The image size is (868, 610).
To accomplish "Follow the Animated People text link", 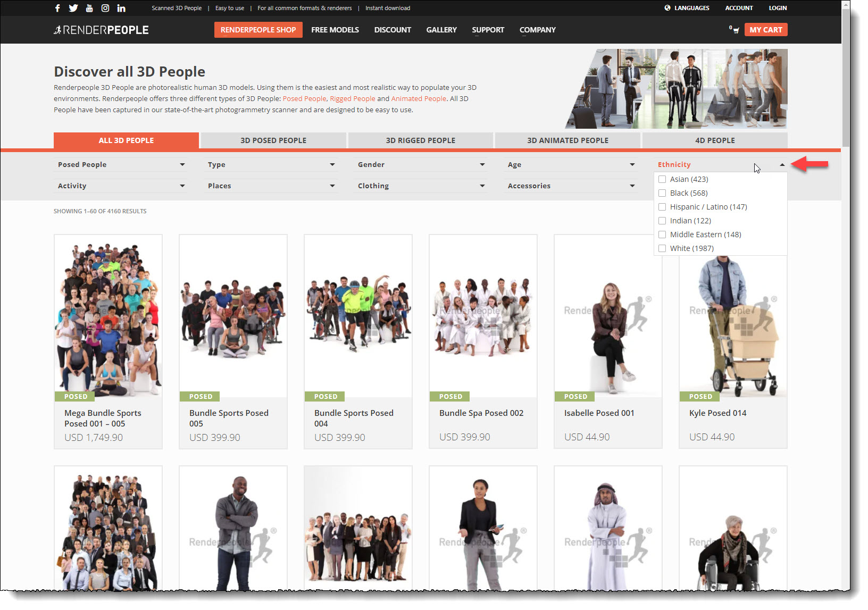I will point(419,98).
